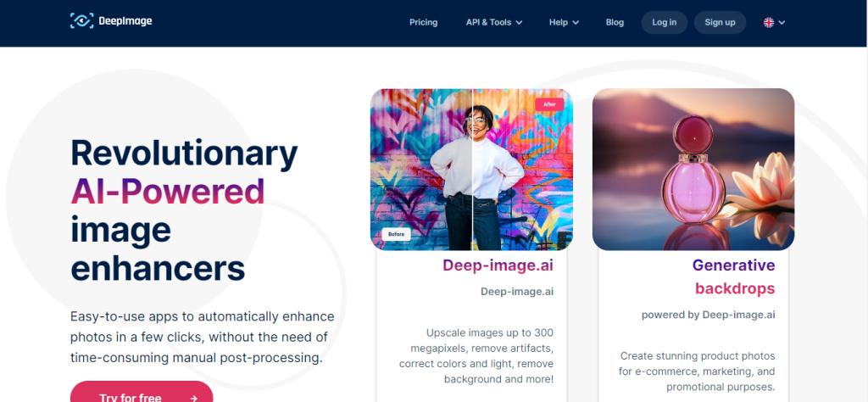
Task: Click the DeepImage eye logo icon
Action: coord(81,21)
